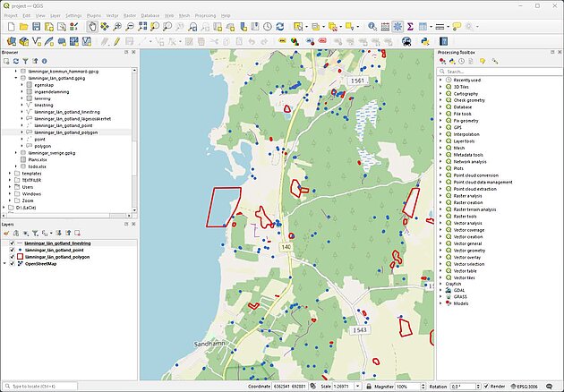
Task: Toggle visibility of lämningar_län_gotland_polygon layer
Action: 13,257
